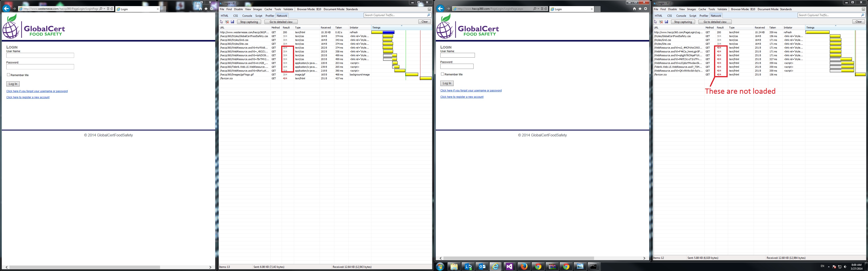868x271 pixels.
Task: Click the save (floppy disk) icon in right F12 window
Action: (x=666, y=22)
